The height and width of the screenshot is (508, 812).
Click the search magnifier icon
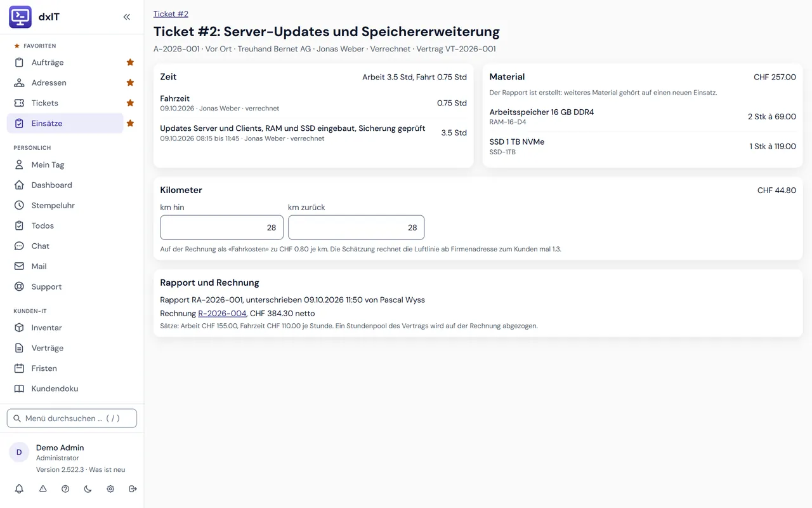click(17, 418)
